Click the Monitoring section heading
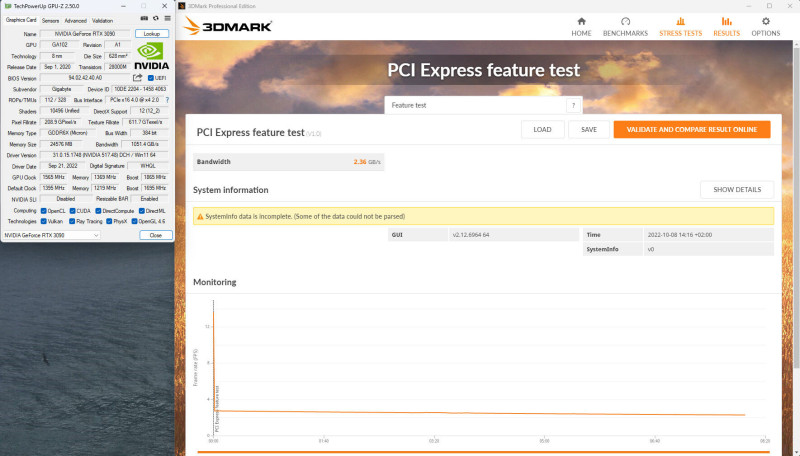Screen dimensions: 800x456 (x=215, y=282)
